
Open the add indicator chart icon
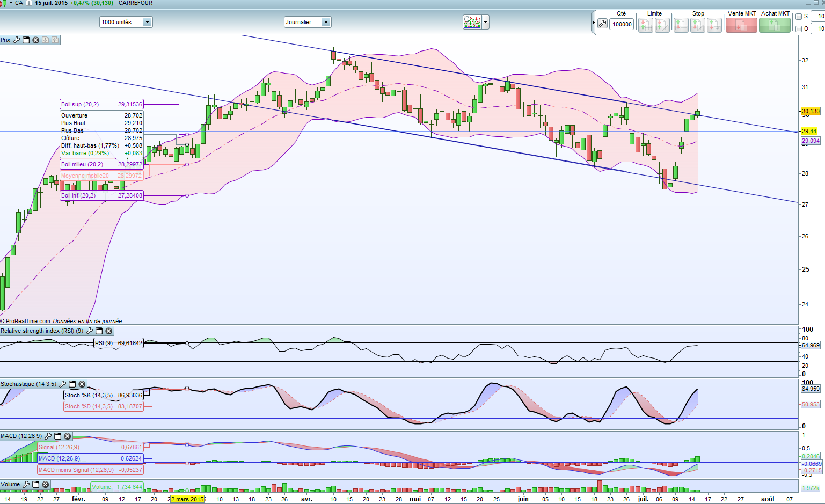472,22
